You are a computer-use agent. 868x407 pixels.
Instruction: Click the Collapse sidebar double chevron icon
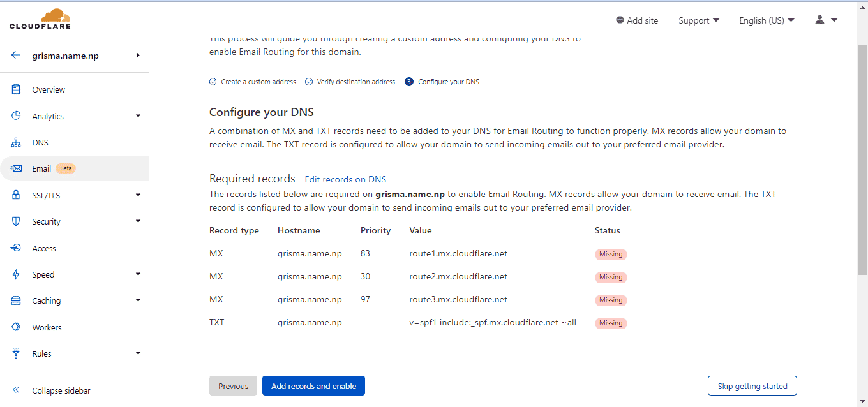tap(16, 390)
